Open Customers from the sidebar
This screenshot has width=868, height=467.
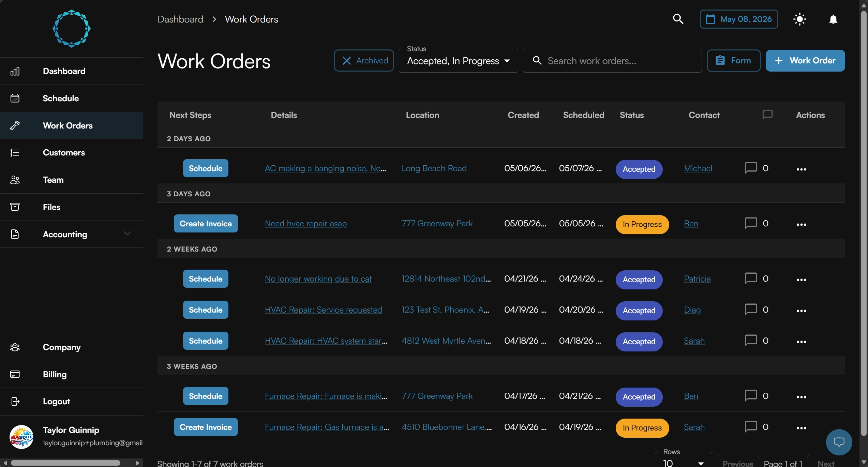pos(72,153)
